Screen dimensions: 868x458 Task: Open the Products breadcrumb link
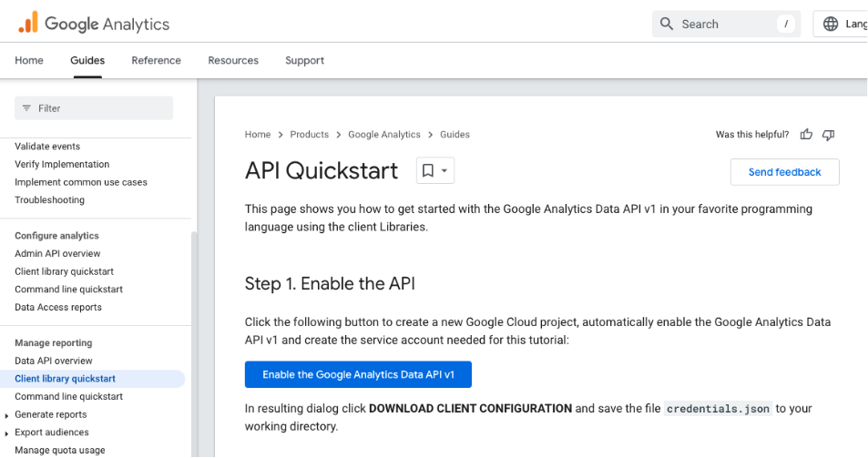[309, 135]
